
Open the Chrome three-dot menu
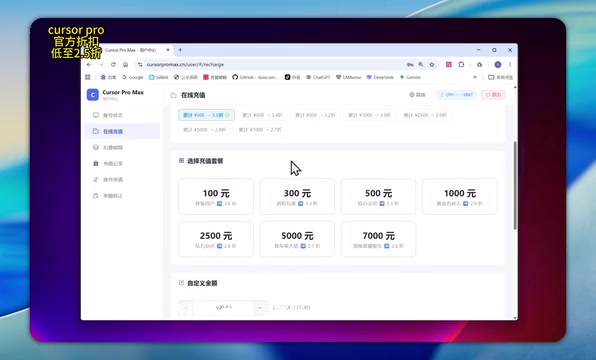tap(510, 65)
